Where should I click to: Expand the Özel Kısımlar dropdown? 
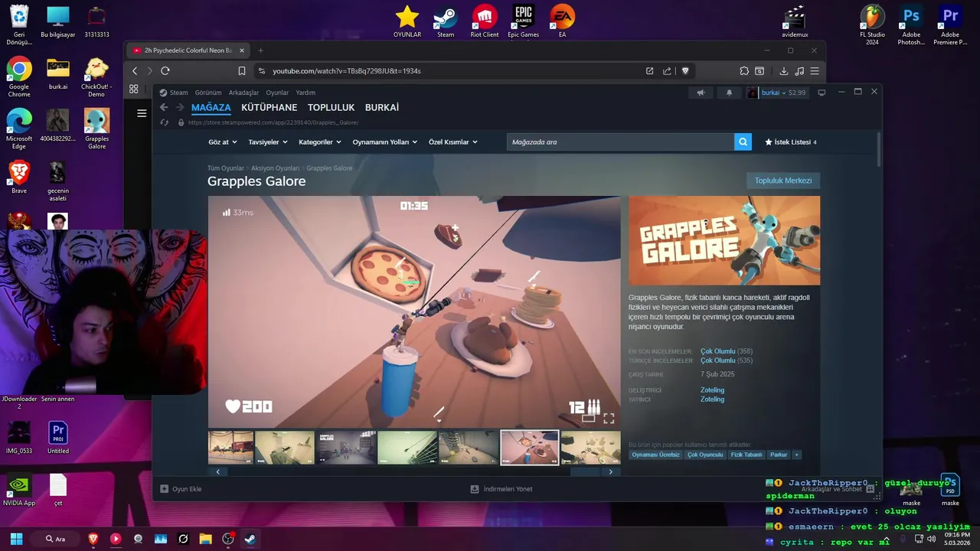tap(453, 142)
